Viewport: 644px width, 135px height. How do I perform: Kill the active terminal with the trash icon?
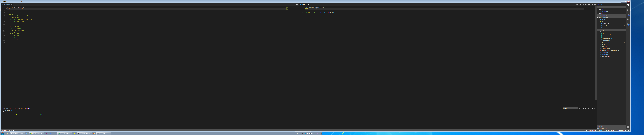tap(586, 108)
